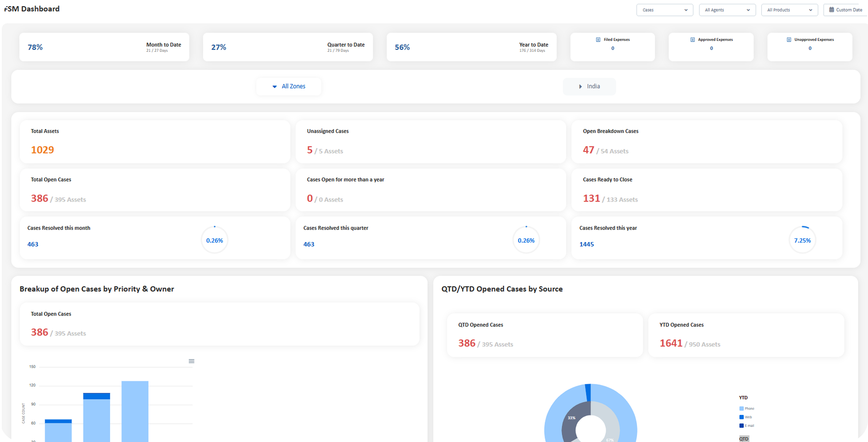Click the India expand arrow icon
Screen dimensions: 868x442
point(580,87)
